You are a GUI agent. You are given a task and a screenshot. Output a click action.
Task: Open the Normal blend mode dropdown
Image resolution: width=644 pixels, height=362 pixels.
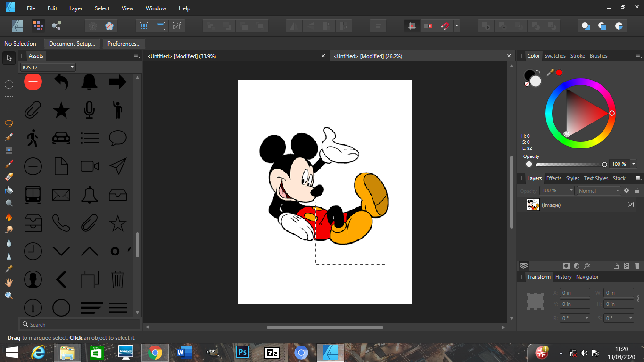[x=598, y=190]
